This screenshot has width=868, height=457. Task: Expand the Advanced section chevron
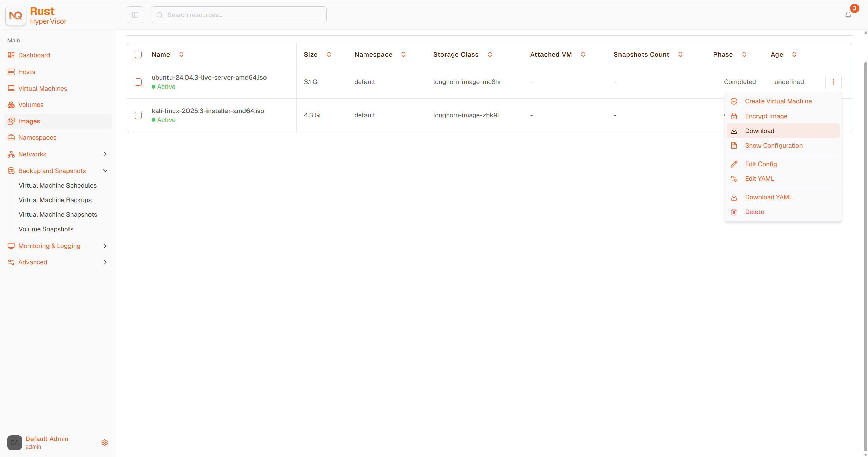tap(105, 262)
